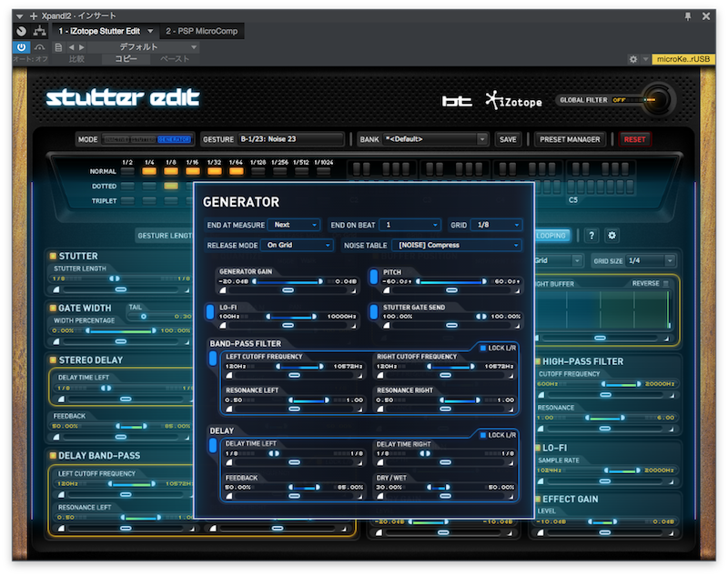Open End On Beat dropdown
Image resolution: width=728 pixels, height=576 pixels.
[410, 225]
